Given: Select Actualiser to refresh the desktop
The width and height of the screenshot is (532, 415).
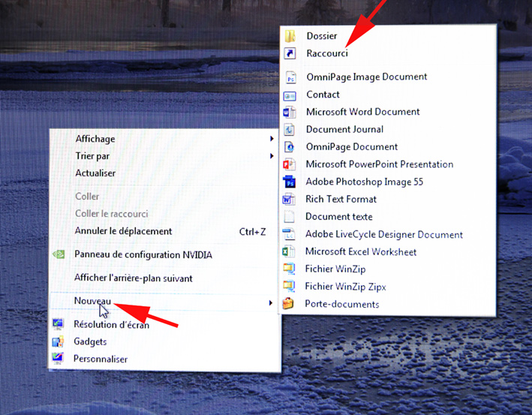Looking at the screenshot, I should [163, 173].
